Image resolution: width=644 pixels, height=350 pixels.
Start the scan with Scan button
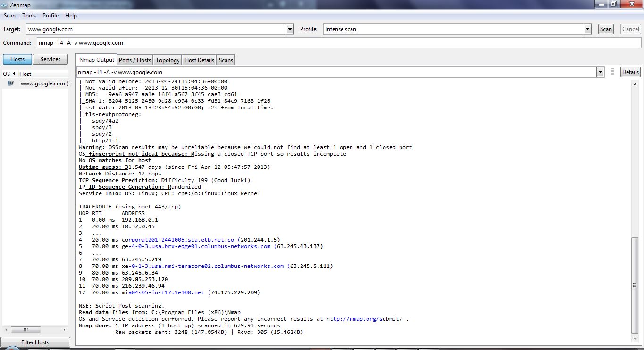pos(606,29)
